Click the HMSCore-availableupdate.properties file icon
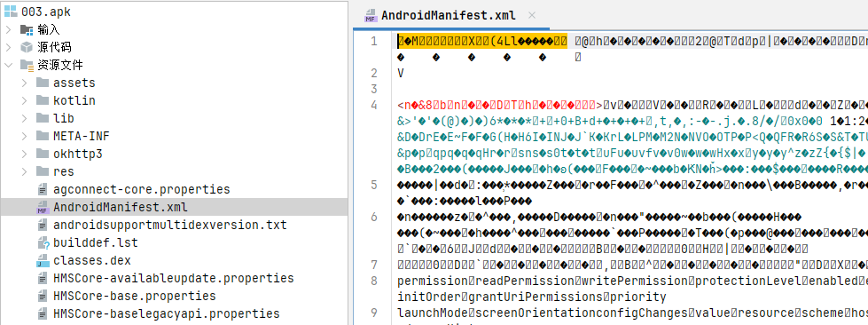This screenshot has width=868, height=325. point(43,278)
